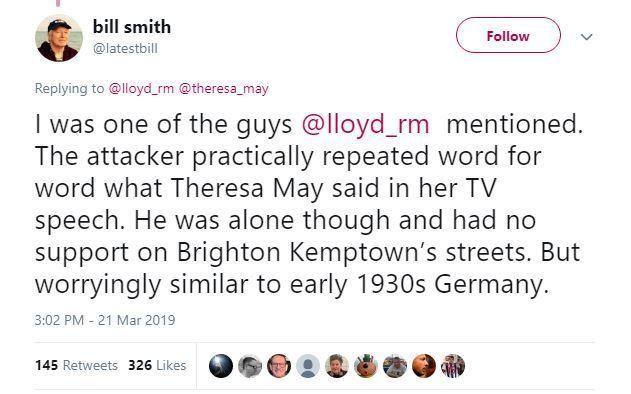View the 145 Retweets list
The image size is (631, 394).
point(76,365)
